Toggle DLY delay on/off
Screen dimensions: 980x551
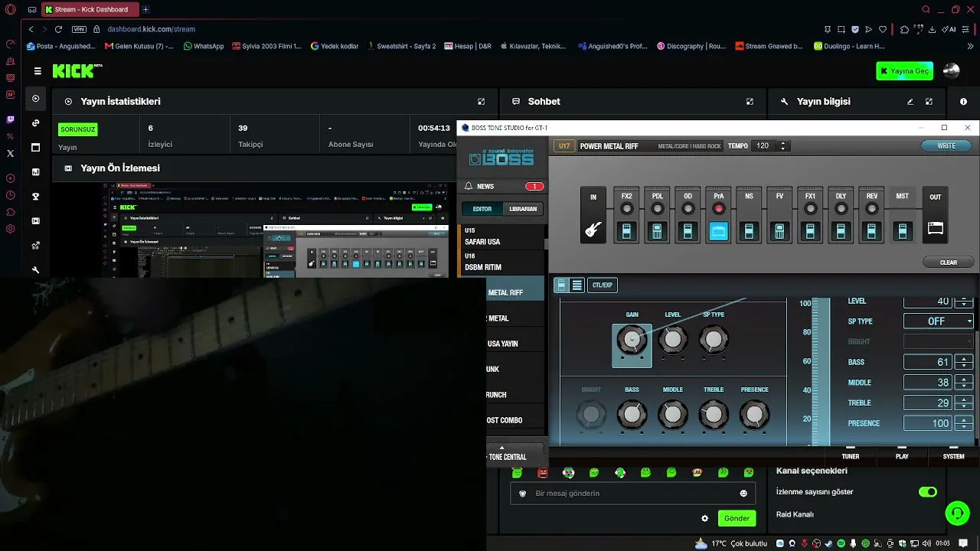841,209
